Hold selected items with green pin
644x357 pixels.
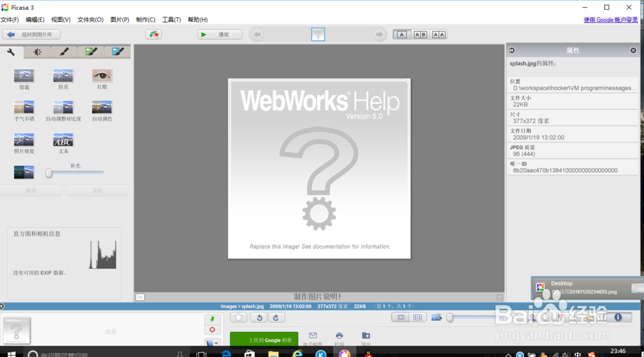point(212,319)
